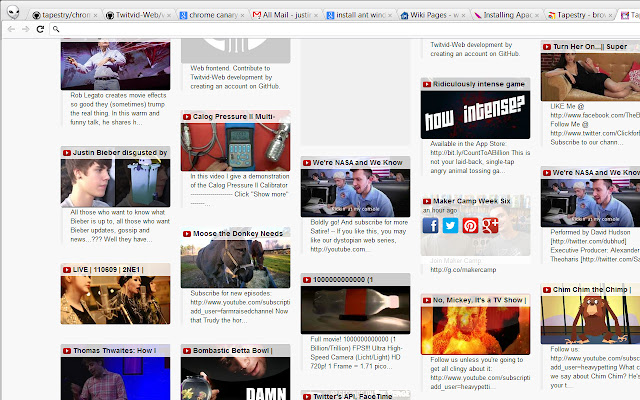Click the browser forward arrow
Image resolution: width=640 pixels, height=400 pixels.
tap(26, 29)
